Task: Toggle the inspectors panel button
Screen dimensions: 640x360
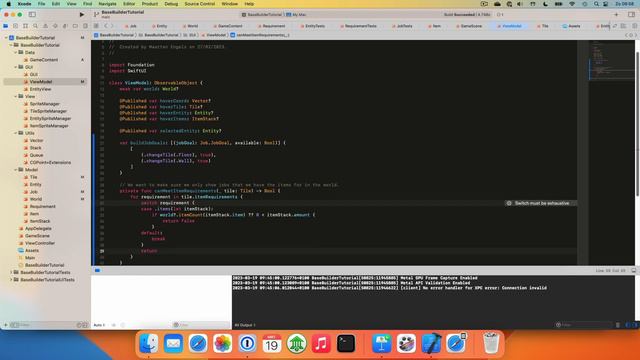Action: [631, 15]
